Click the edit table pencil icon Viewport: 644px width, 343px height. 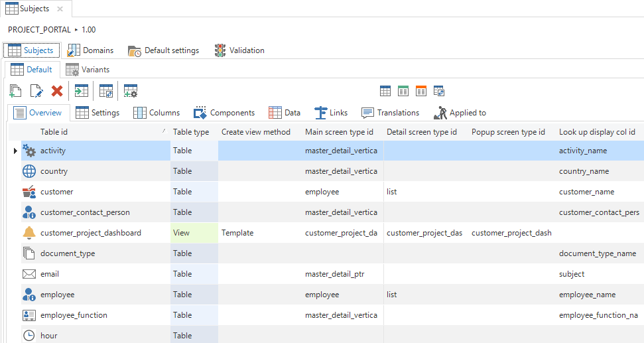[x=36, y=91]
